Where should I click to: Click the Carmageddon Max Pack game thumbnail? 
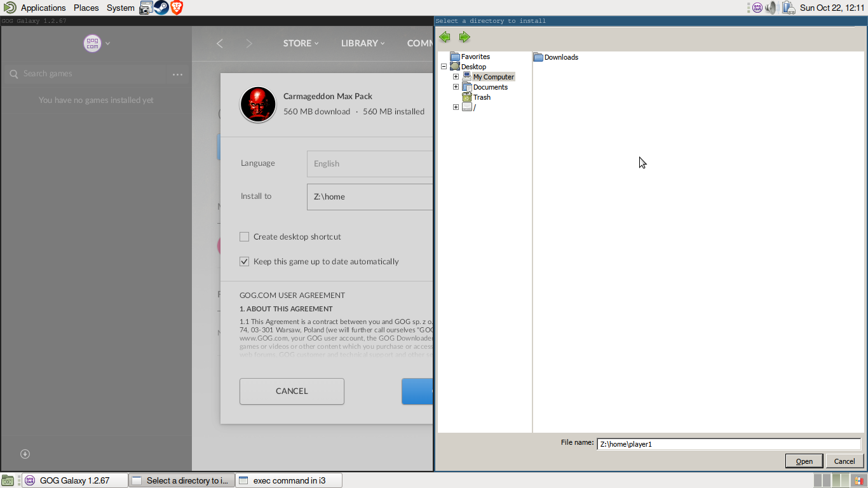[x=258, y=104]
